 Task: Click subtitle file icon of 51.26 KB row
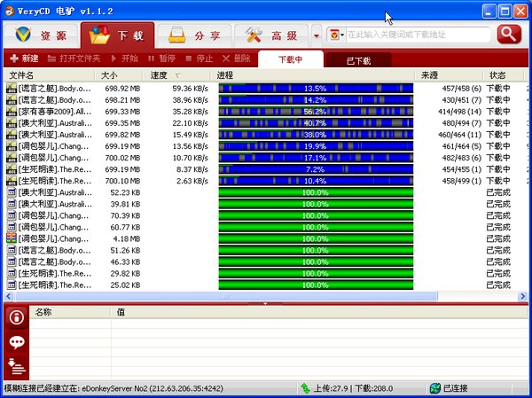(x=12, y=250)
